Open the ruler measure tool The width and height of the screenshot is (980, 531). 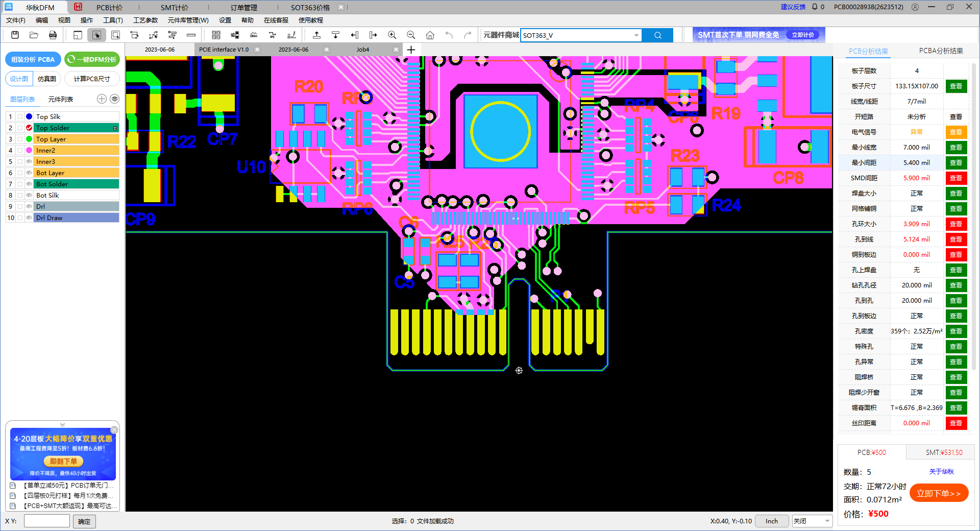click(x=191, y=35)
